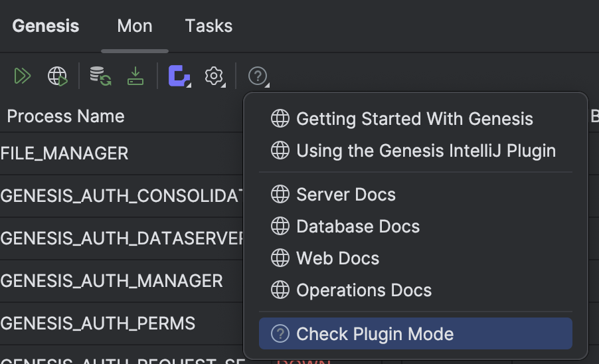
Task: Click the green download install icon
Action: tap(135, 76)
